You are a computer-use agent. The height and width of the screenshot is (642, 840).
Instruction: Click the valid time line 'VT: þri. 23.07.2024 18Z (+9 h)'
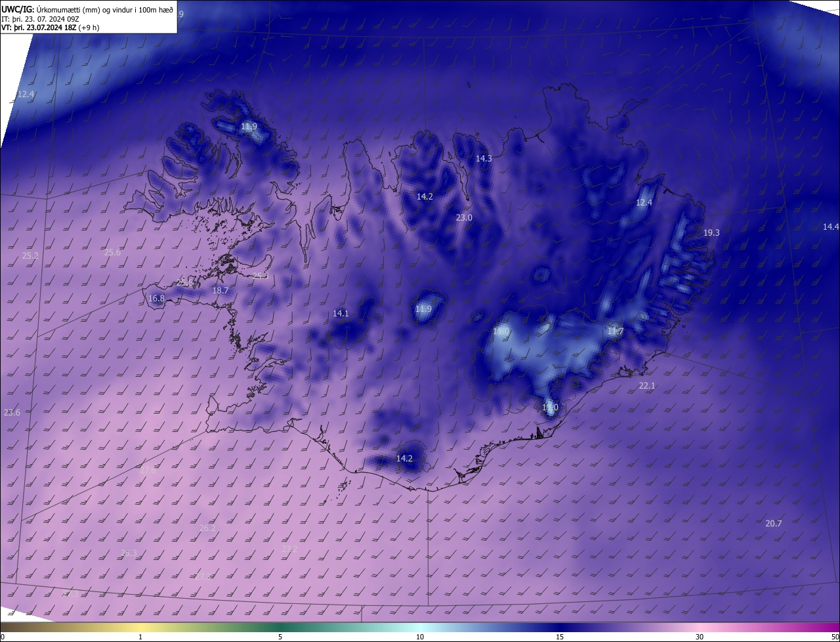click(x=50, y=28)
